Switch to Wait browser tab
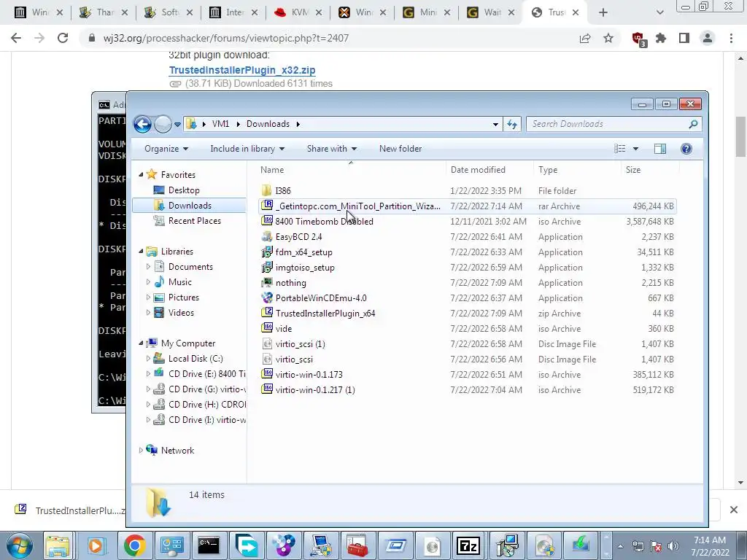 pos(491,12)
